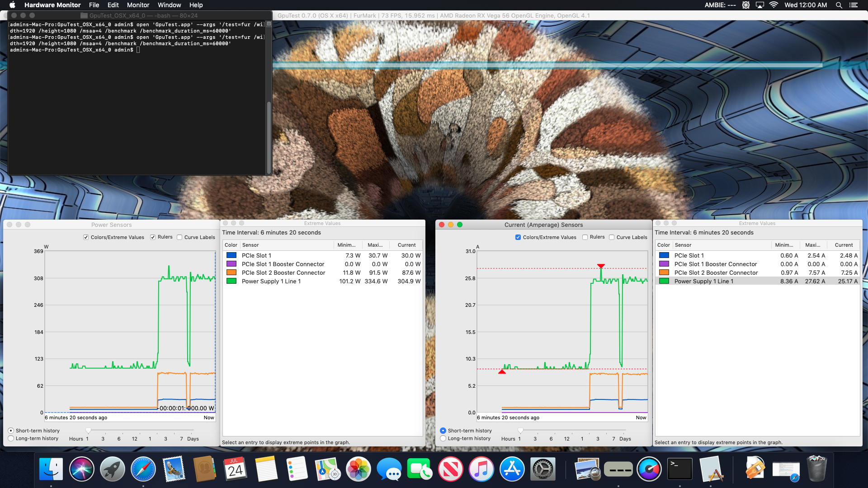Open Contacts book icon in dock
Viewport: 868px width, 488px height.
click(x=205, y=469)
